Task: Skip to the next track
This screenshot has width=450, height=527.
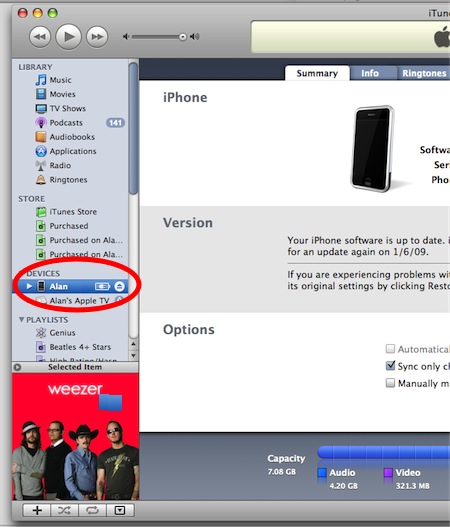Action: (x=97, y=37)
